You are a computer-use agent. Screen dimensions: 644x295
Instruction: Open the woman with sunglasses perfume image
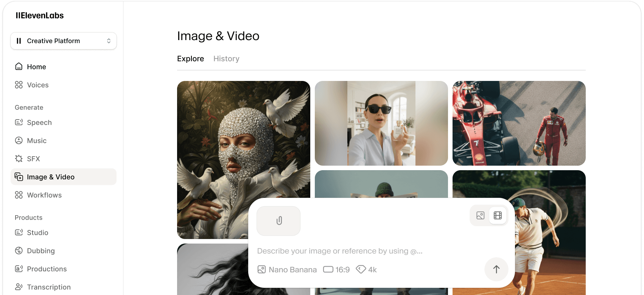pos(381,123)
